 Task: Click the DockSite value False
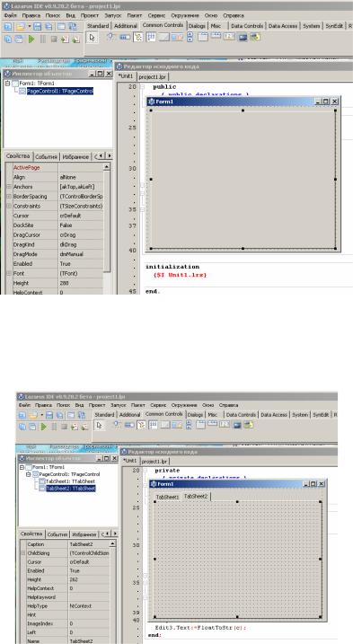click(81, 225)
